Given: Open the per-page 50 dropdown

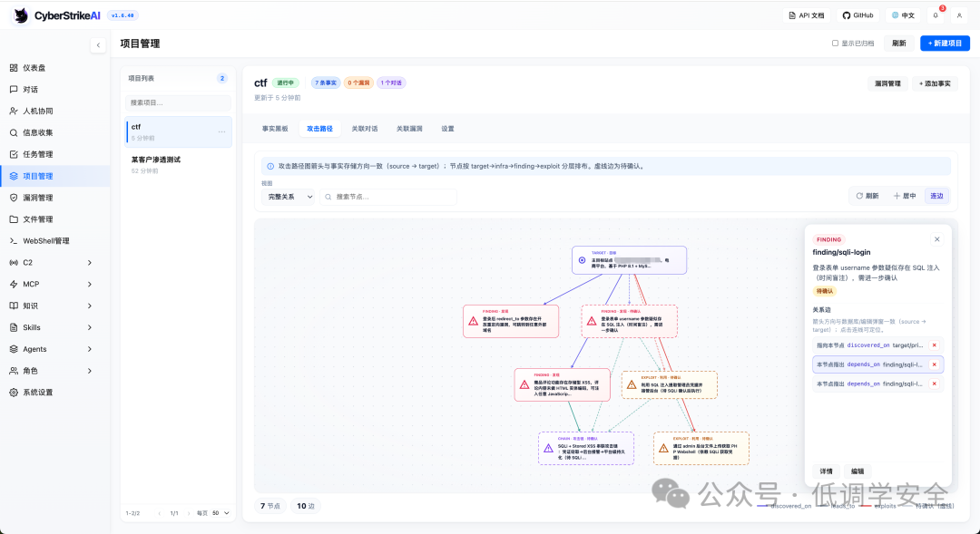Looking at the screenshot, I should 220,513.
